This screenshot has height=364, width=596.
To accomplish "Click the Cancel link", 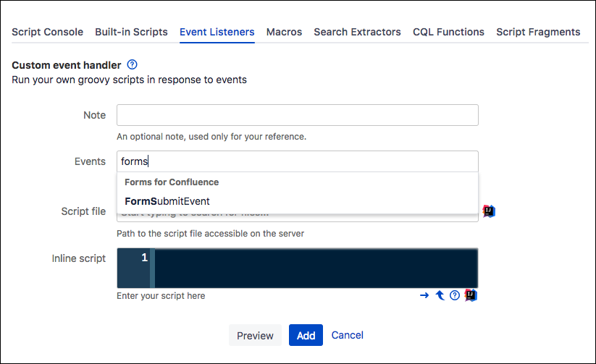I will 348,335.
